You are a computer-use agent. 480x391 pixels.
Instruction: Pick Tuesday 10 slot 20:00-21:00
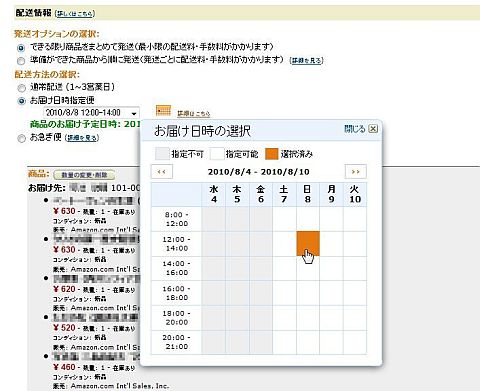[355, 342]
